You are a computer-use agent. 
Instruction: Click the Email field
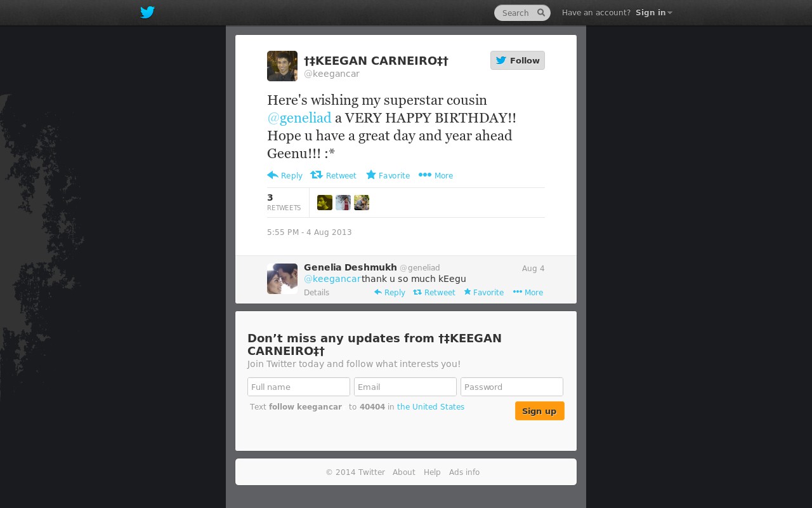(x=405, y=387)
